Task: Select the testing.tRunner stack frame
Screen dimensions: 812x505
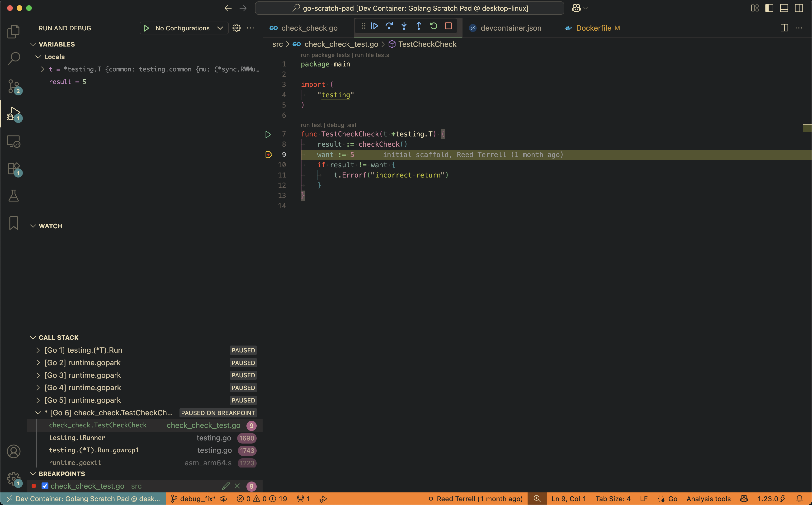Action: tap(145, 438)
